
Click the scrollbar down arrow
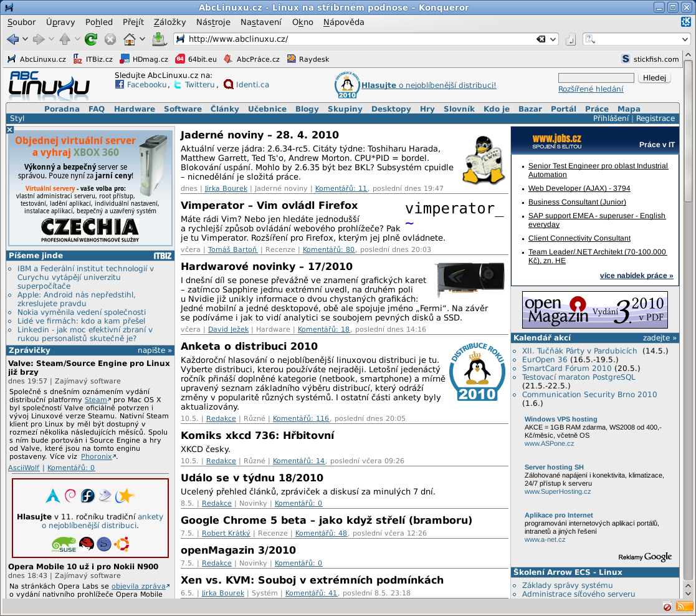688,594
